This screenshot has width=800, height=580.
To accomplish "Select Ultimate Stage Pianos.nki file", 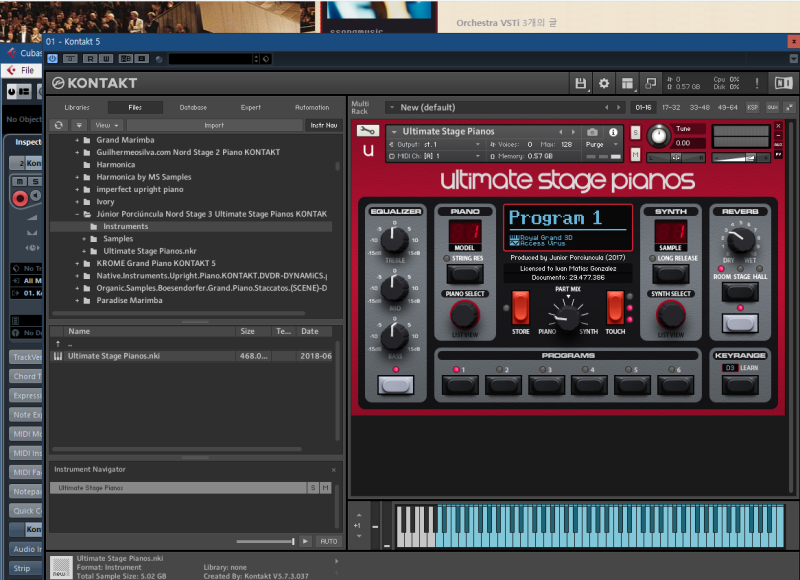I will coord(113,356).
